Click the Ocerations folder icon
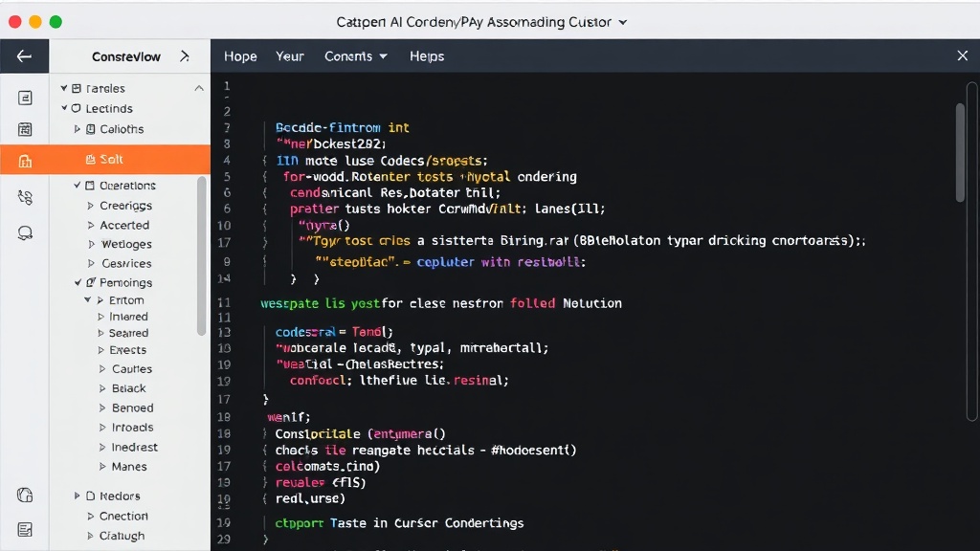This screenshot has width=980, height=551. tap(90, 186)
